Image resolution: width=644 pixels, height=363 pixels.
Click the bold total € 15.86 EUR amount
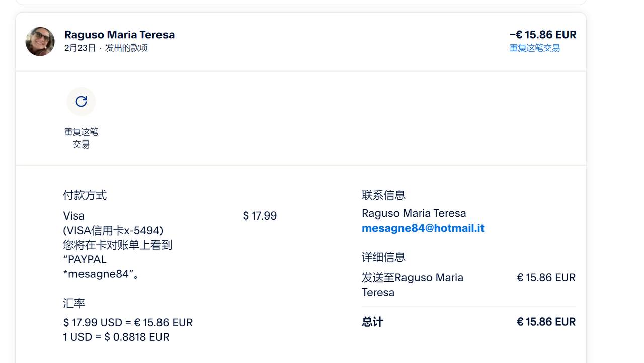tap(546, 322)
